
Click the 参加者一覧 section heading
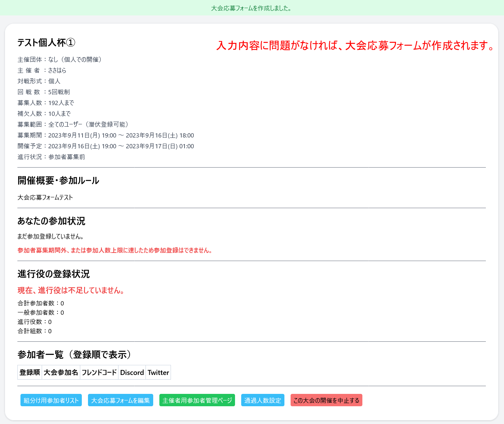(x=74, y=354)
